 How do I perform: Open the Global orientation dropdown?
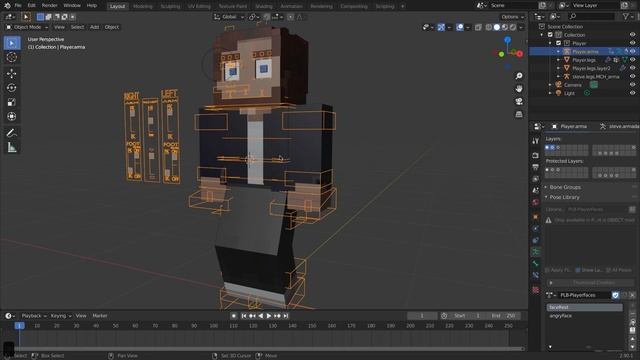(229, 17)
